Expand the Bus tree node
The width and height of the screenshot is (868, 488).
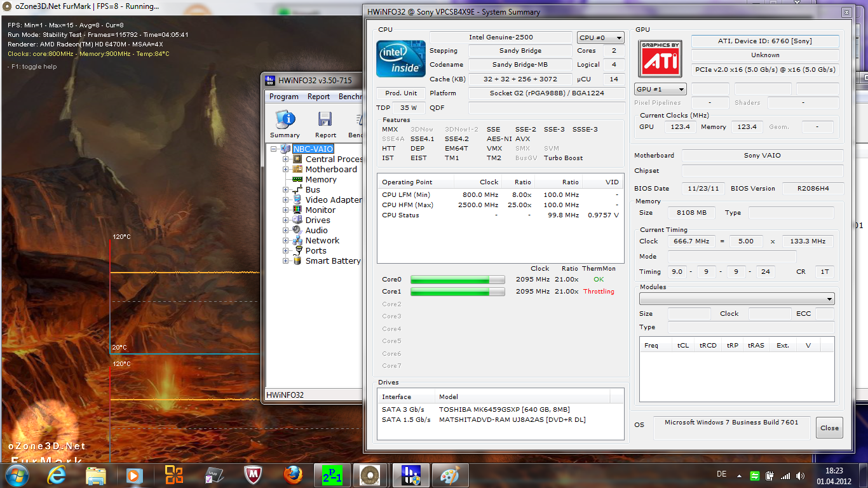(x=286, y=189)
